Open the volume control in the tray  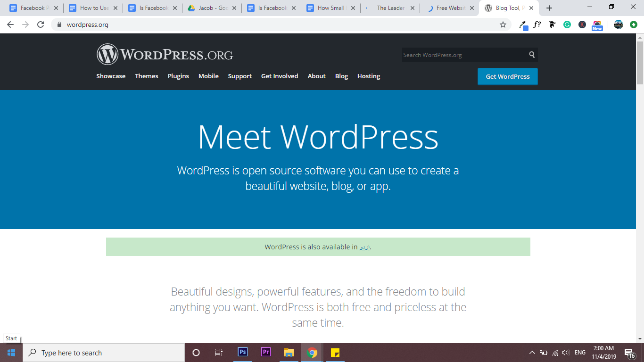pos(566,353)
